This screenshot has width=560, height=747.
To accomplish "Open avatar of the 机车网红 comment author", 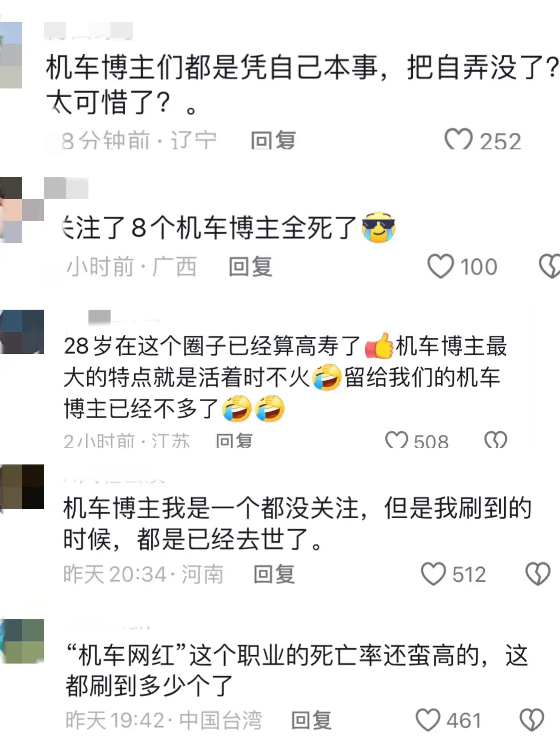I will pyautogui.click(x=22, y=641).
